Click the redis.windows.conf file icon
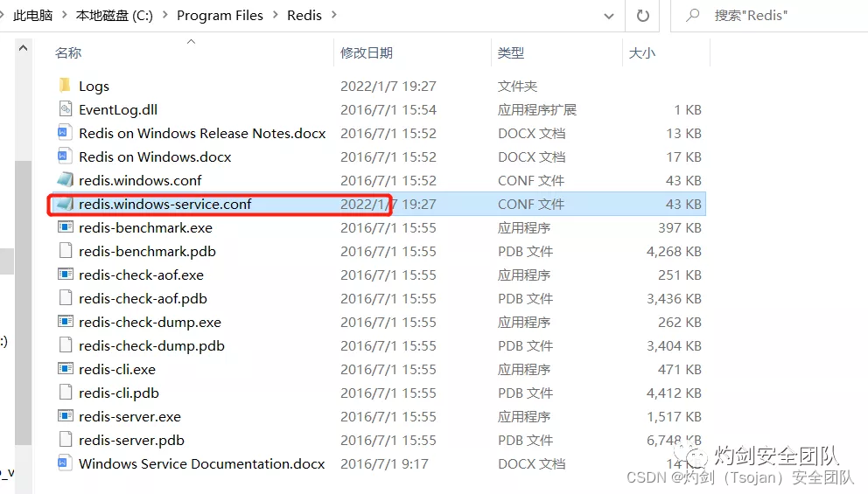868x494 pixels. [x=66, y=180]
